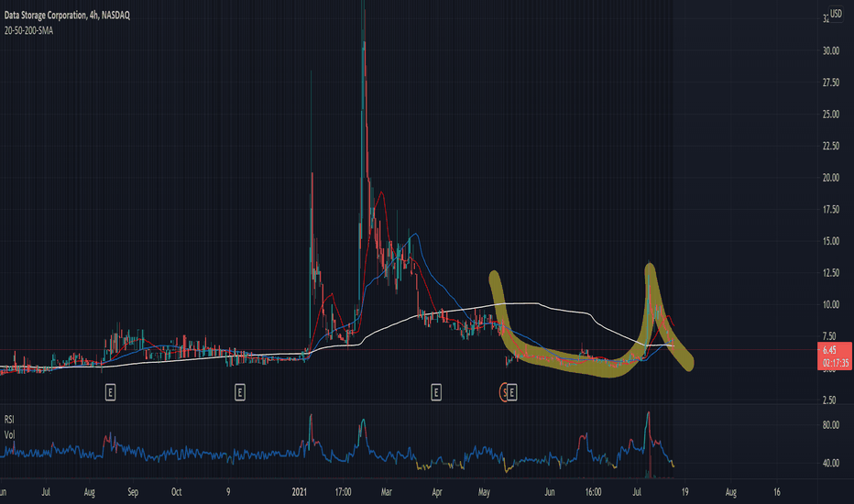Click the 20.00 price axis label
This screenshot has width=854, height=504.
[x=830, y=178]
